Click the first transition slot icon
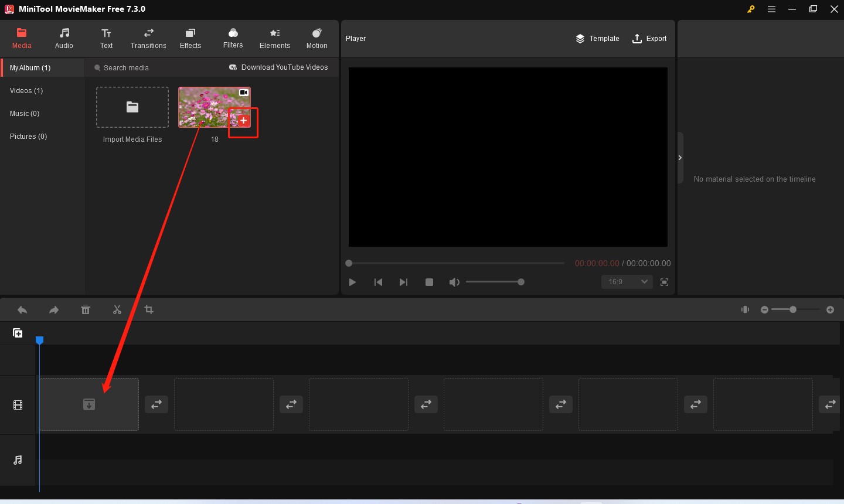Viewport: 844px width, 504px height. [x=156, y=404]
